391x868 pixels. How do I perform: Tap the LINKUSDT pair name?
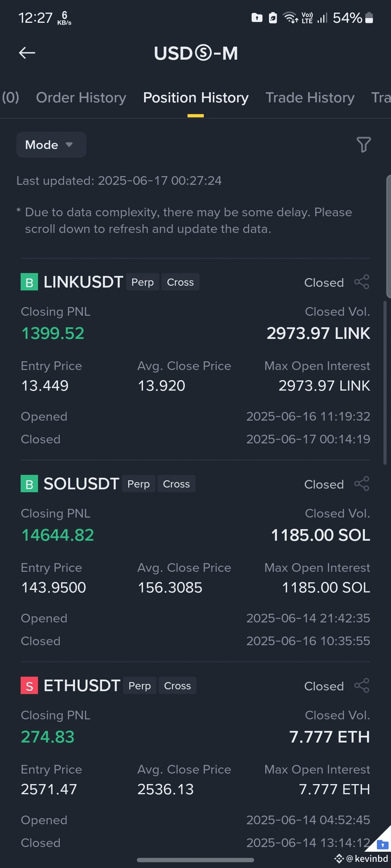click(83, 282)
